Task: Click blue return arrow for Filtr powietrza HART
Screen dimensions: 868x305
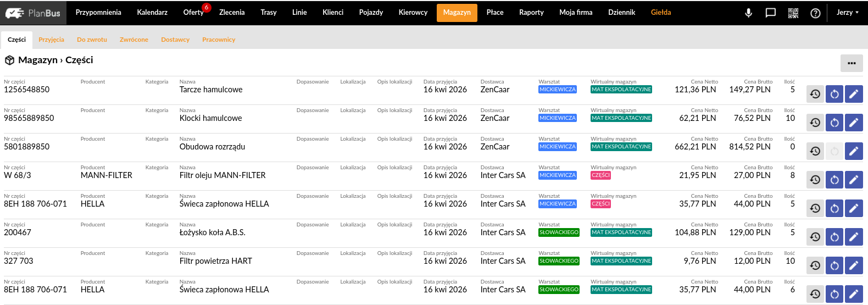Action: [x=834, y=265]
